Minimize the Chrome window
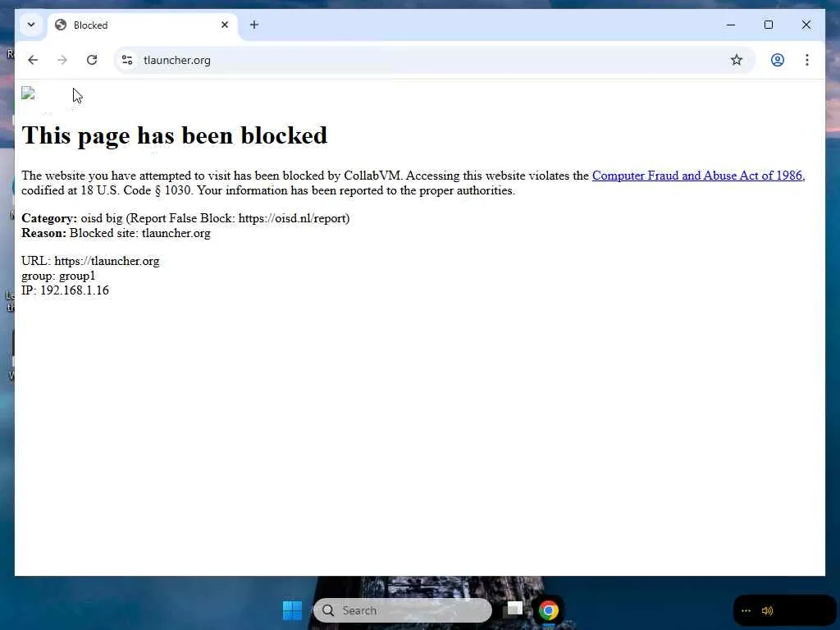The height and width of the screenshot is (630, 840). pos(731,25)
